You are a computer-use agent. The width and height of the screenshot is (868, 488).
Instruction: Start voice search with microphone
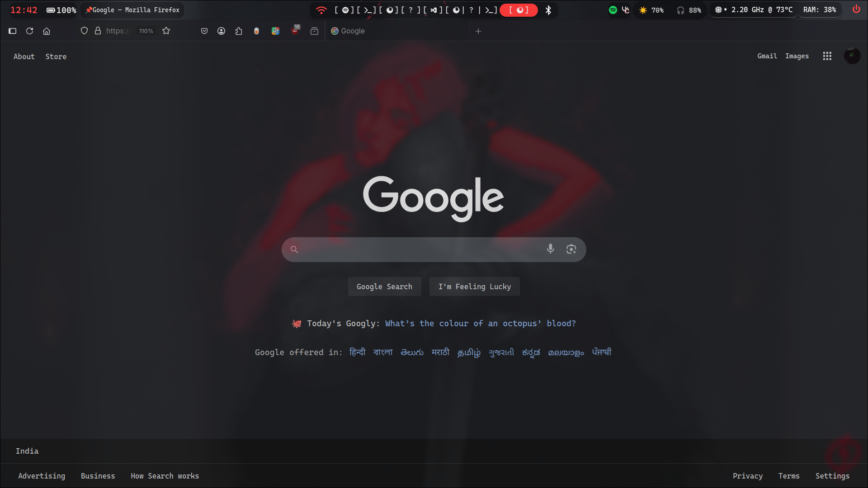point(550,249)
